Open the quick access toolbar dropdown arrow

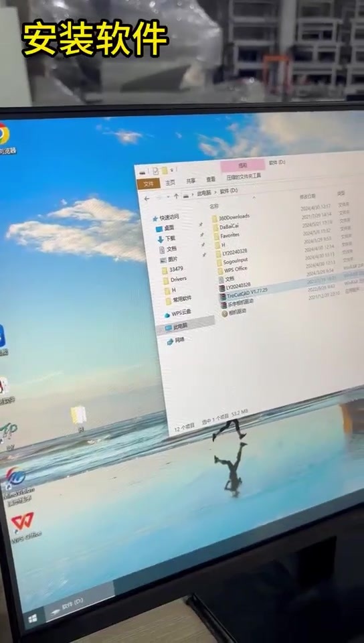click(x=172, y=169)
